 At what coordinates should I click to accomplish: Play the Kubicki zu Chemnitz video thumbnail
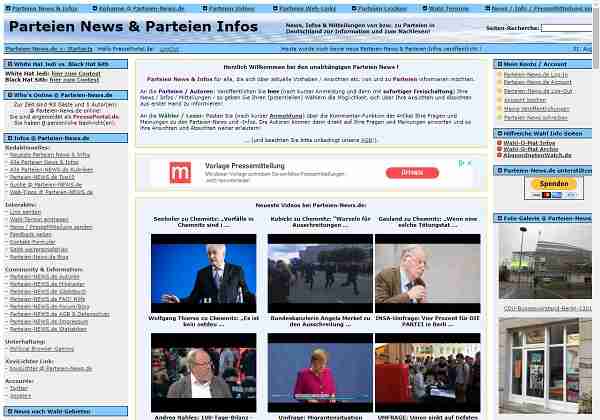coord(320,273)
